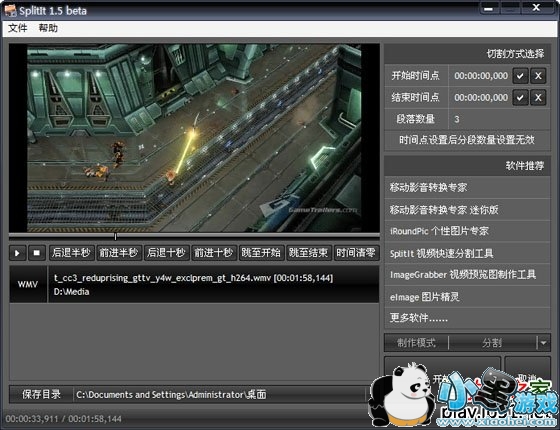This screenshot has height=430, width=560.
Task: Click the WMV format badge
Action: pos(28,284)
